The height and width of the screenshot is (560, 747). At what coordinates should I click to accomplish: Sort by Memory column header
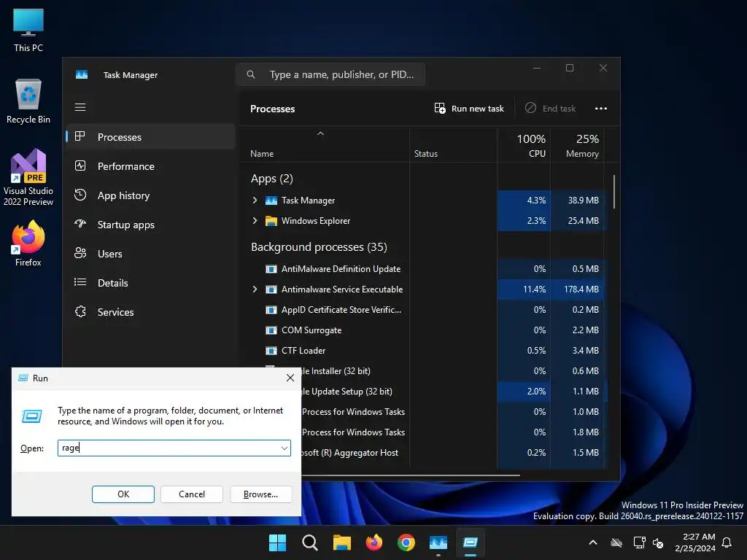(x=578, y=145)
